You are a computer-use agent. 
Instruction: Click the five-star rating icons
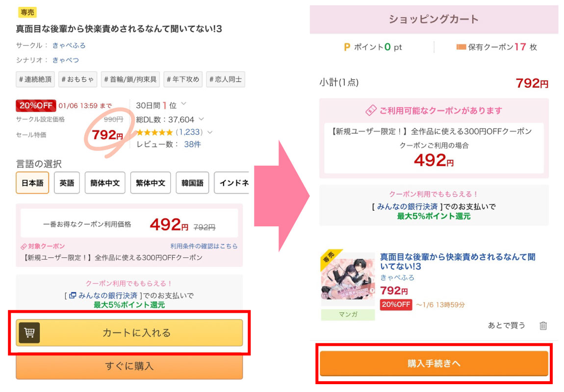(x=154, y=132)
